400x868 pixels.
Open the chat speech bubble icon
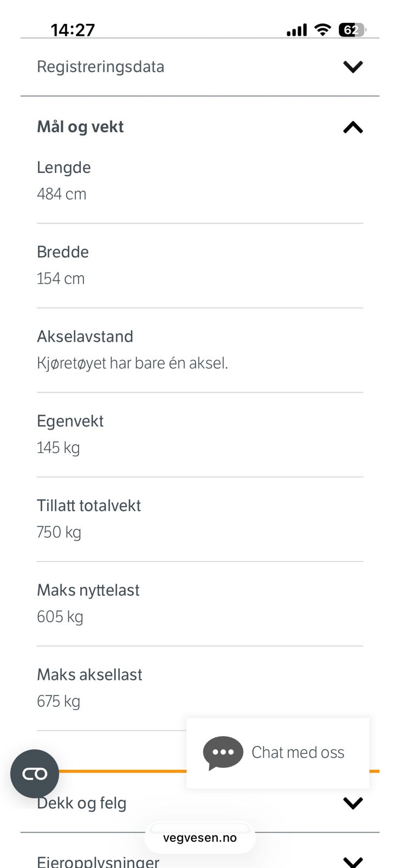tap(223, 753)
